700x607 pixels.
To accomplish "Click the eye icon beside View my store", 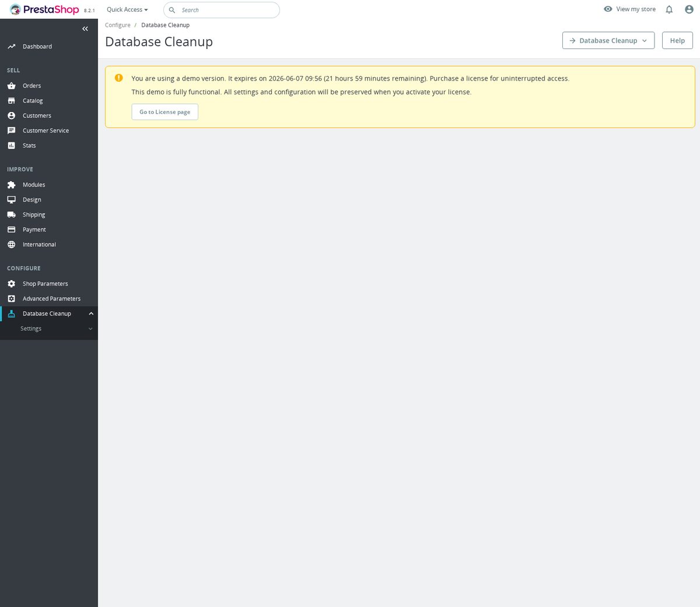I will [x=608, y=9].
